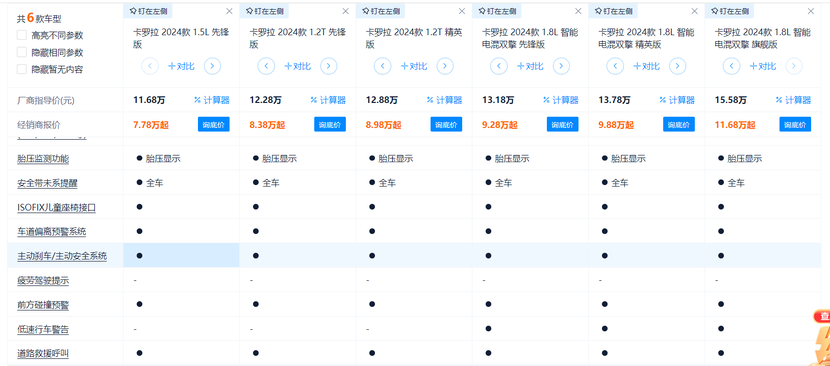830x366 pixels.
Task: Toggle 隐藏暂无内容 checkbox
Action: 22,69
